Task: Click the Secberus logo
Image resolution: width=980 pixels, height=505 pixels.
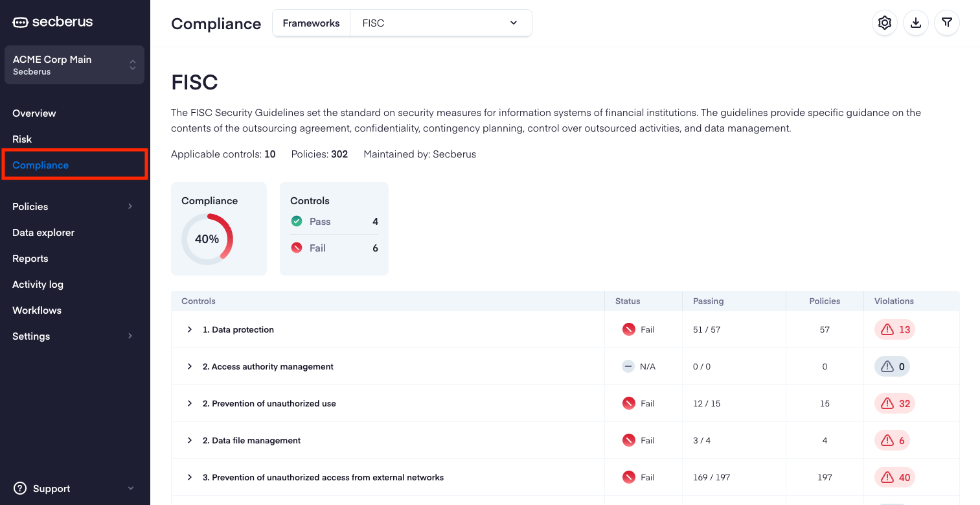Action: coord(52,22)
